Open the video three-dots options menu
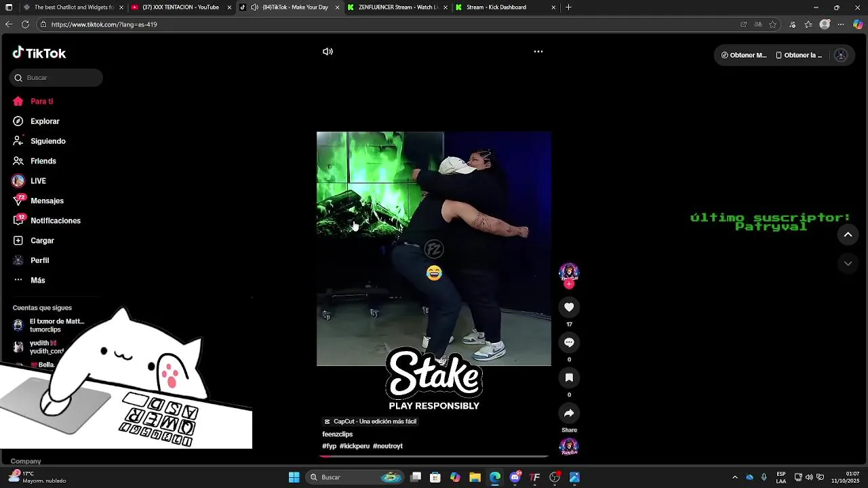 (x=538, y=52)
